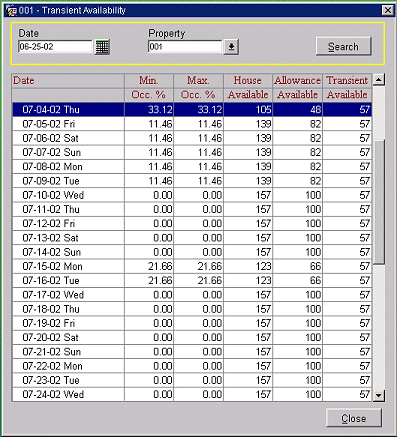Image resolution: width=397 pixels, height=437 pixels.
Task: Click the application icon in title bar
Action: [x=11, y=11]
